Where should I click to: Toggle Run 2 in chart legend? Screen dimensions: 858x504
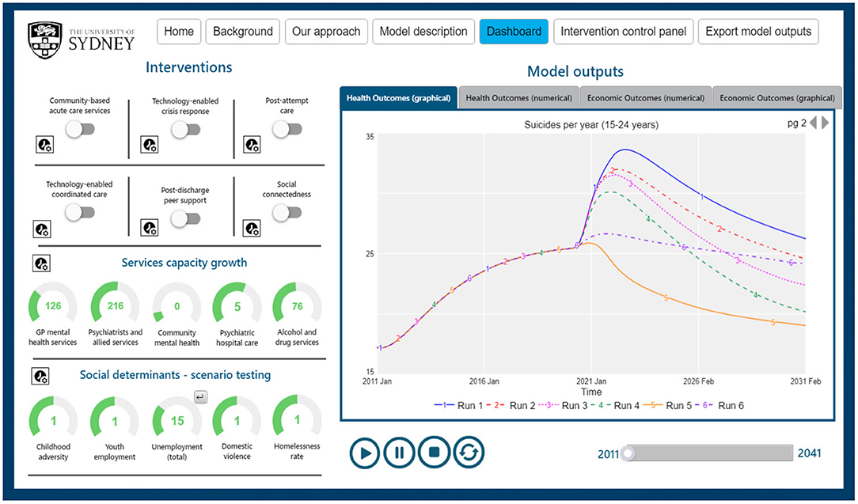[x=511, y=406]
